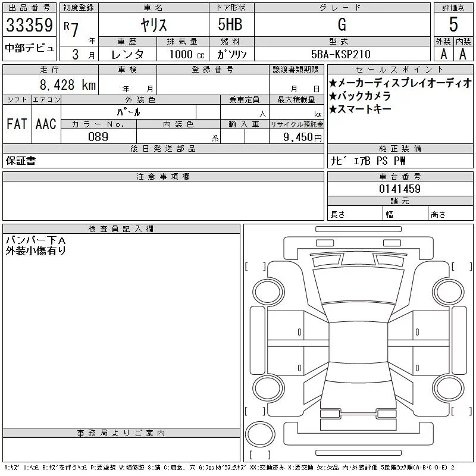
Task: Click the overall grade score 5
Action: pos(453,24)
